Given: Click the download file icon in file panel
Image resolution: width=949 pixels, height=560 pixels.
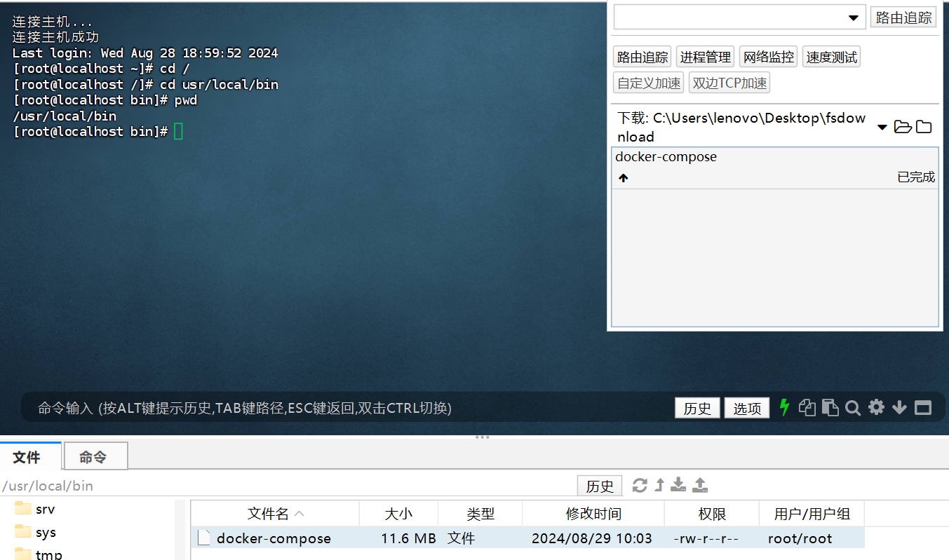Looking at the screenshot, I should pos(678,485).
